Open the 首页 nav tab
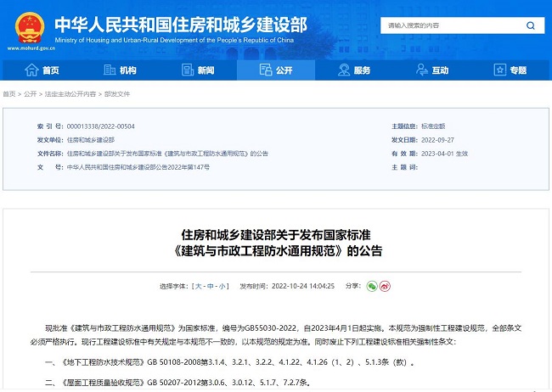The height and width of the screenshot is (392, 552). coord(42,70)
